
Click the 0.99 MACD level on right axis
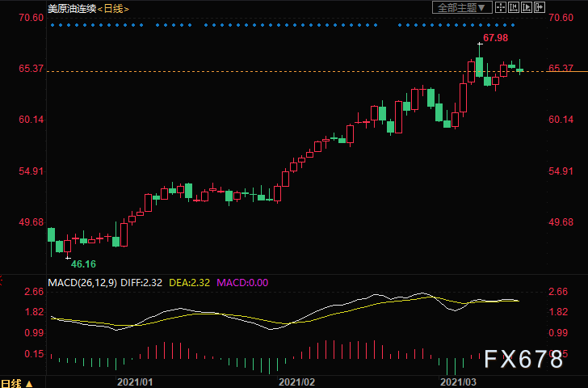[558, 333]
